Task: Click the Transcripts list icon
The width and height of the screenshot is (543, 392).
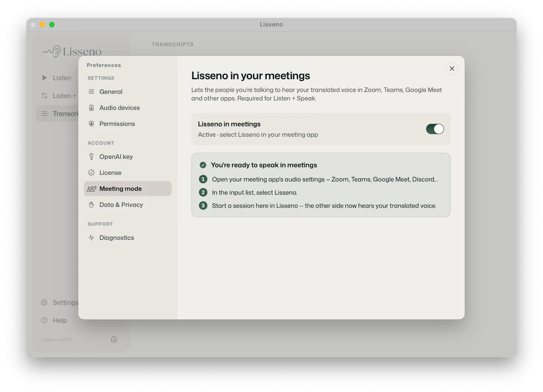Action: 44,114
